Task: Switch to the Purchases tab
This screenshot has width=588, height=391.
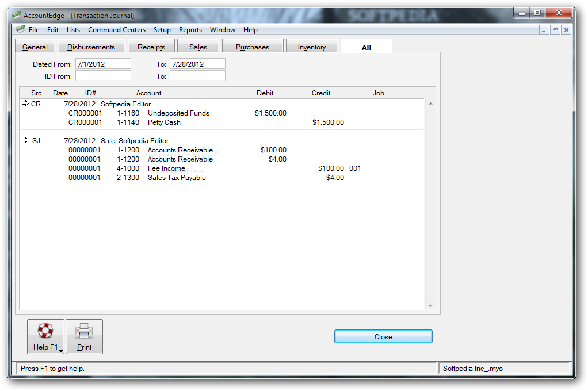Action: coord(253,47)
